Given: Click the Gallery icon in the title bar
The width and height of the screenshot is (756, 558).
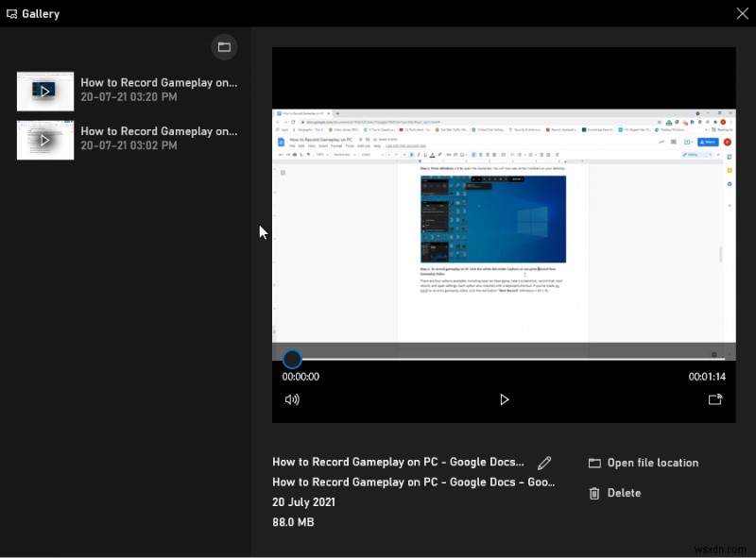Looking at the screenshot, I should coord(11,14).
